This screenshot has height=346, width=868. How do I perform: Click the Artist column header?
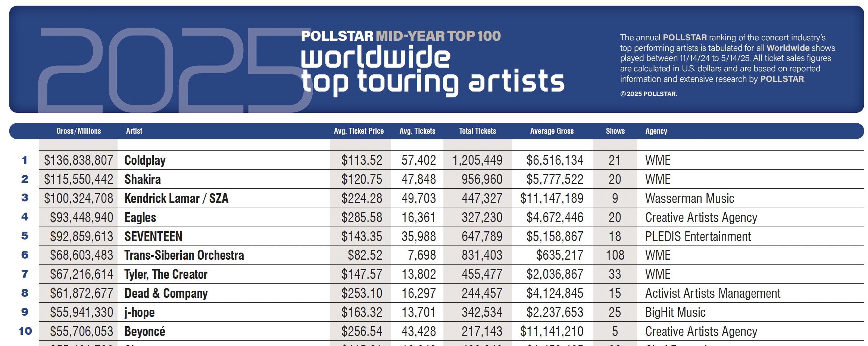[x=134, y=131]
